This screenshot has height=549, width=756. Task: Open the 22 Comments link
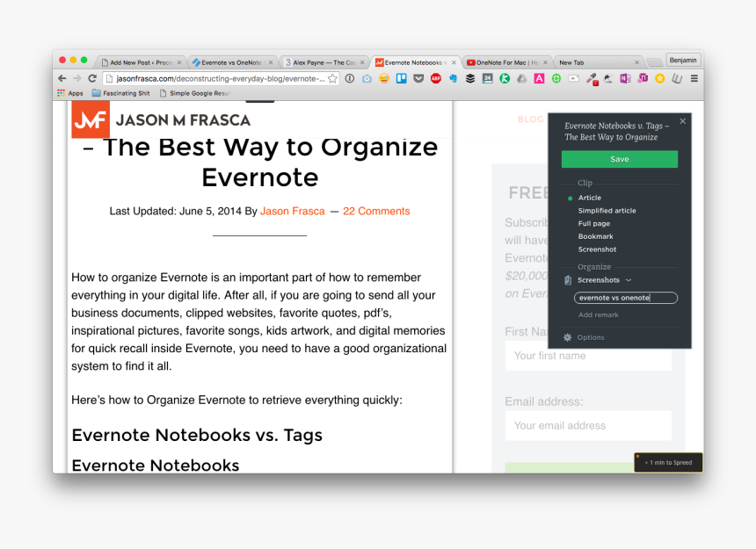(x=376, y=211)
